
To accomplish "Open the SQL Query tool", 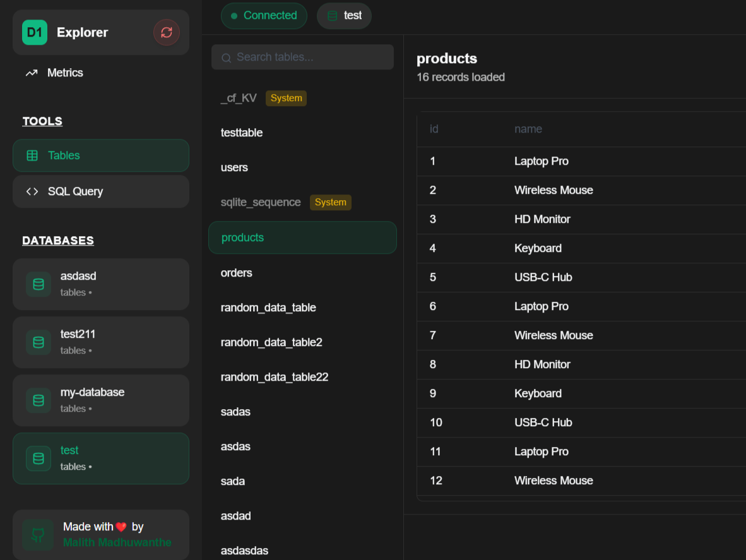I will [101, 191].
